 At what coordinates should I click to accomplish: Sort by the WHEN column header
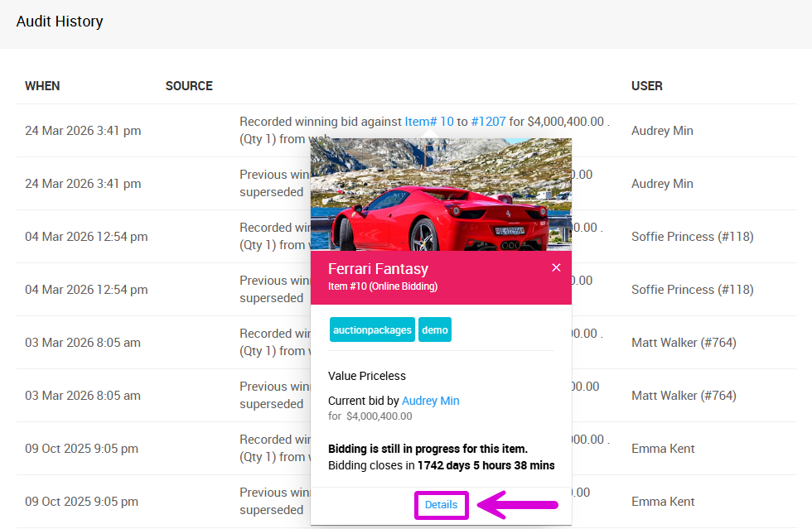tap(42, 86)
